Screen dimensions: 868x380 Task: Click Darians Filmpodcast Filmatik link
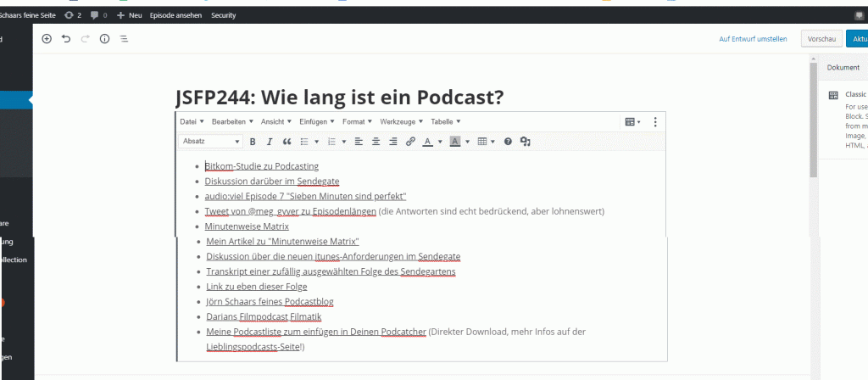pyautogui.click(x=264, y=317)
